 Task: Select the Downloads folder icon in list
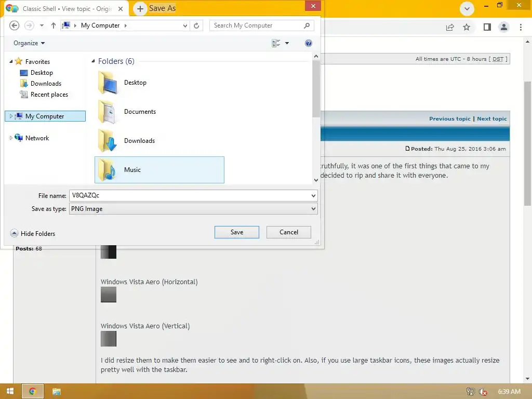tap(108, 140)
